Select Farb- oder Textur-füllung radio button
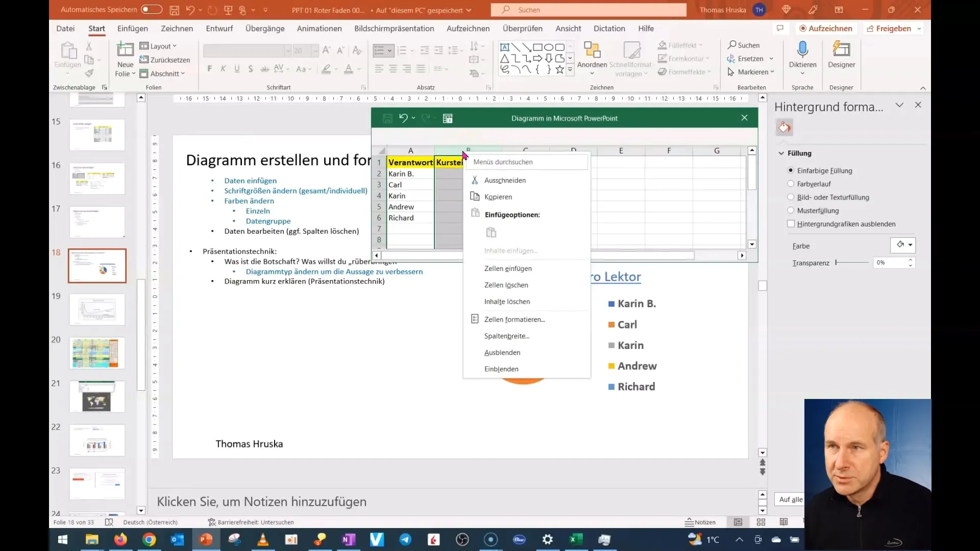This screenshot has width=980, height=551. [792, 196]
